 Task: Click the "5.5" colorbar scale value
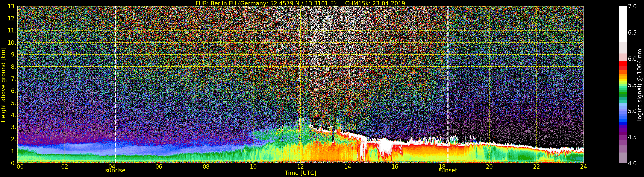coord(632,85)
